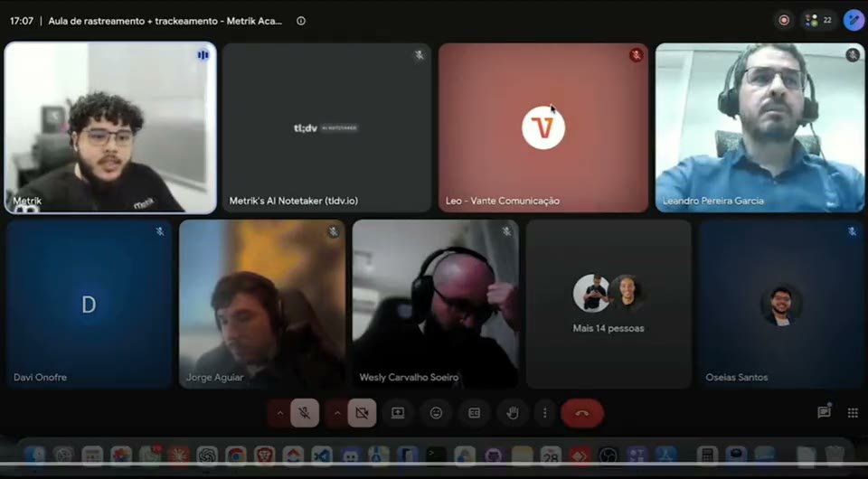Open the meeting details info icon
Viewport: 868px width, 479px height.
coord(301,21)
